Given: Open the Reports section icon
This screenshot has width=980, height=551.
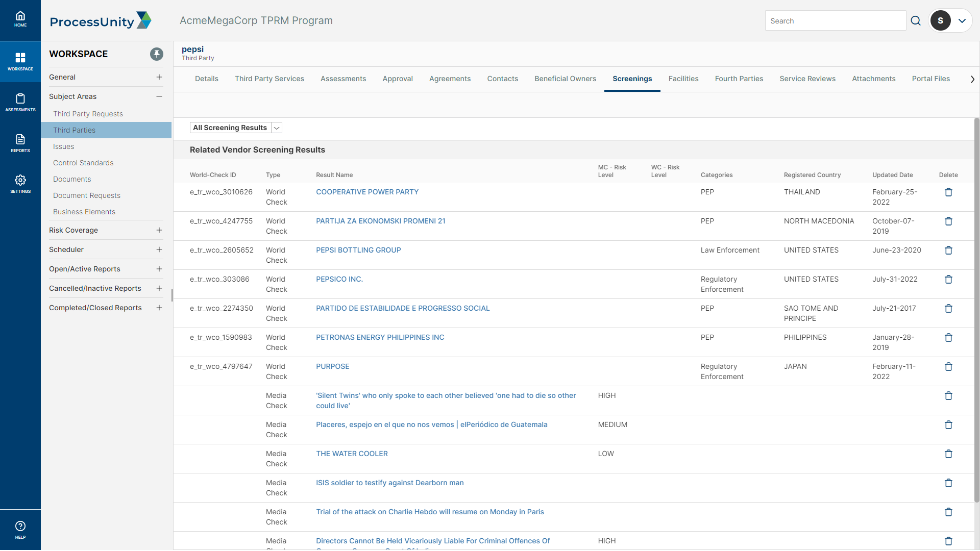Looking at the screenshot, I should tap(20, 143).
